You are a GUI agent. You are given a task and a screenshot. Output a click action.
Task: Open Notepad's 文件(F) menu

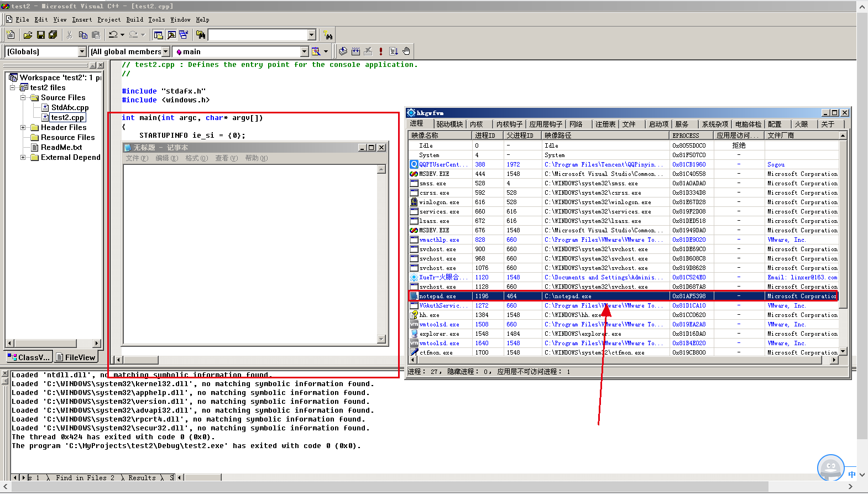pyautogui.click(x=137, y=158)
